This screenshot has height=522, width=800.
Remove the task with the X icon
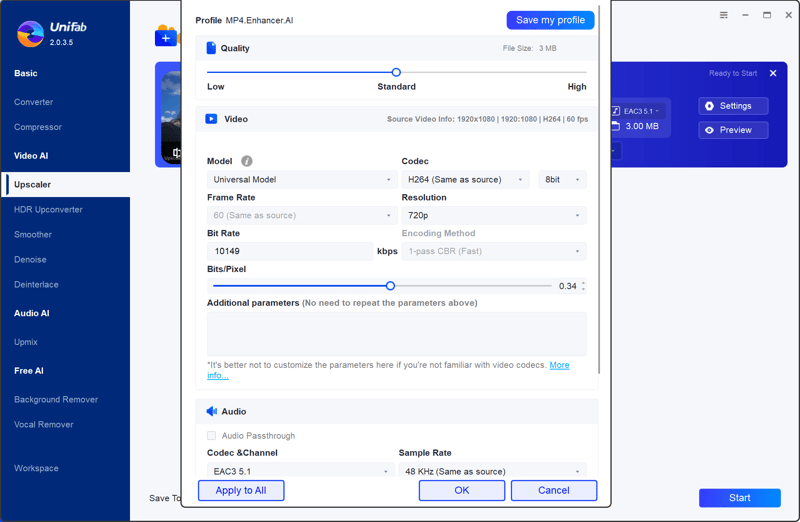pyautogui.click(x=773, y=74)
